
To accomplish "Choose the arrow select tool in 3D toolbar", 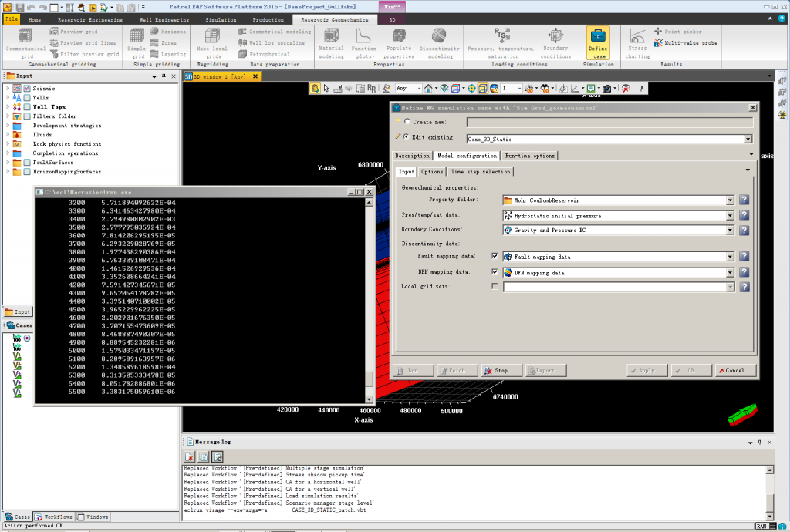I will pyautogui.click(x=326, y=88).
